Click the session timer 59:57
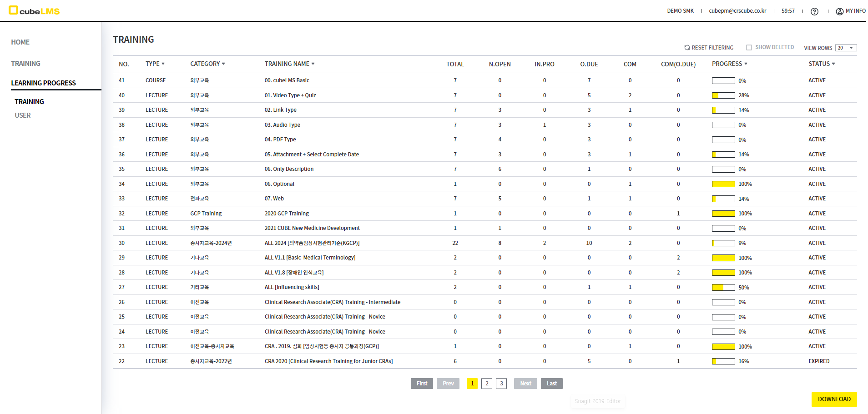Screen dimensions: 868x414 tap(788, 11)
